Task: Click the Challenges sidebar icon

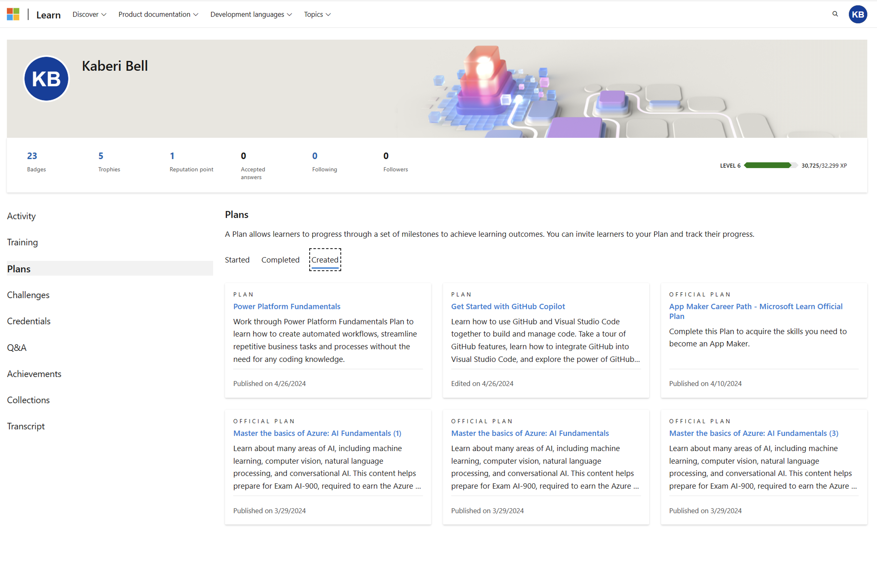Action: click(28, 295)
